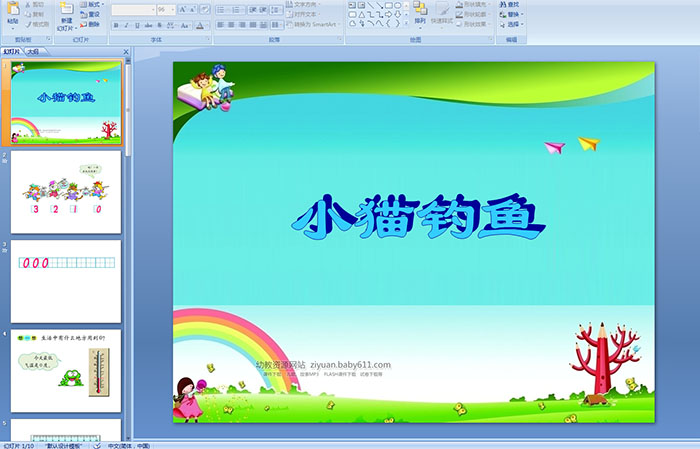Click the Font Color (A) swatch

click(x=200, y=25)
